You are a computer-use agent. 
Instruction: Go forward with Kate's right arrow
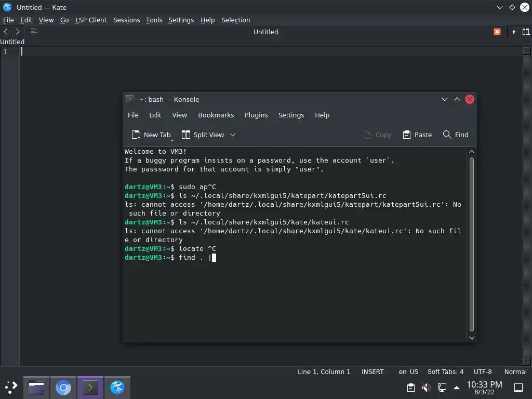point(17,32)
